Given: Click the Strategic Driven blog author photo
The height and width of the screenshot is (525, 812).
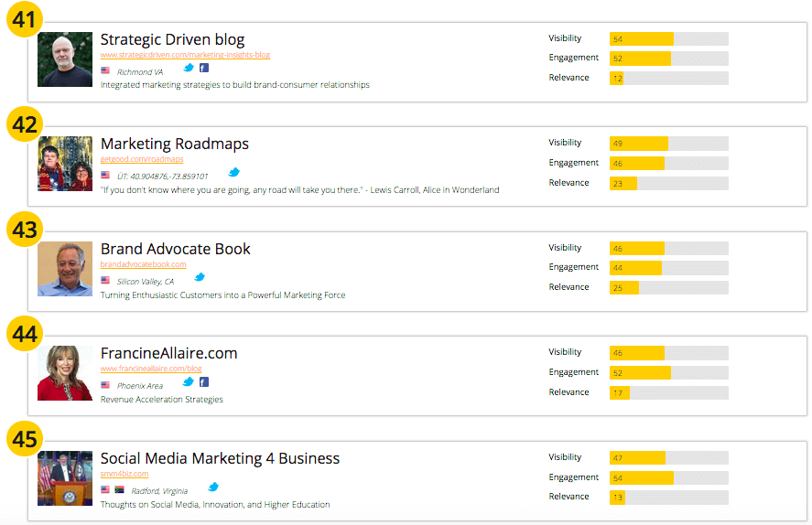Looking at the screenshot, I should coord(65,59).
